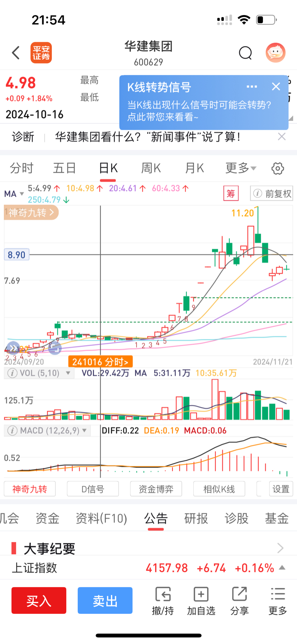The image size is (297, 644).
Task: Tap 2024/11/21 end date label
Action: click(273, 362)
